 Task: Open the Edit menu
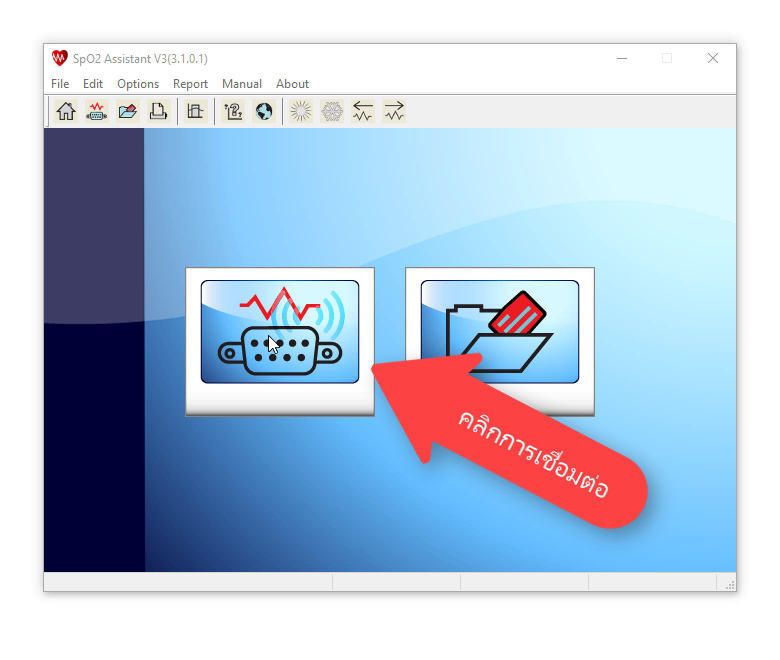(93, 84)
